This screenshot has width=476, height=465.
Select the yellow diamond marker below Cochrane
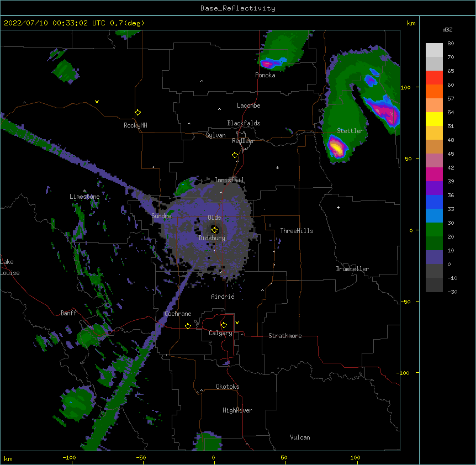pos(188,326)
